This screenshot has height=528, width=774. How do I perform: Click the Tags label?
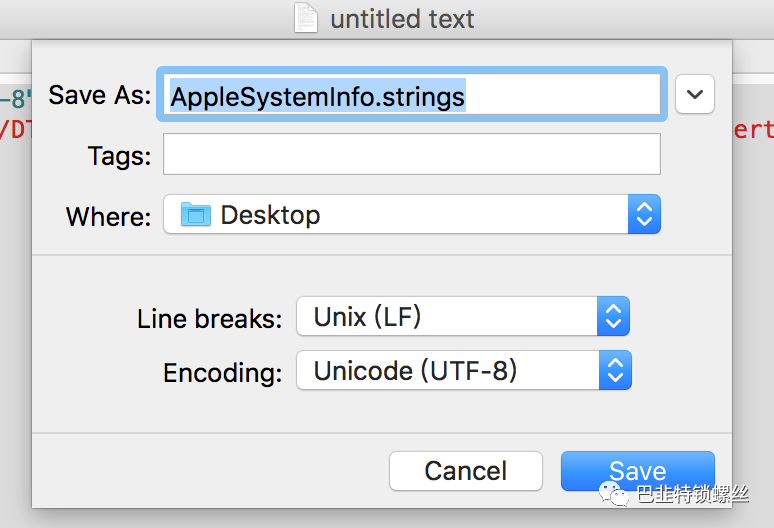coord(119,156)
